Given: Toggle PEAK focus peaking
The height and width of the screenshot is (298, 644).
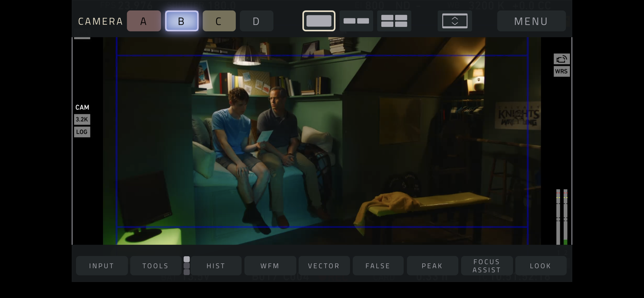Looking at the screenshot, I should [432, 266].
